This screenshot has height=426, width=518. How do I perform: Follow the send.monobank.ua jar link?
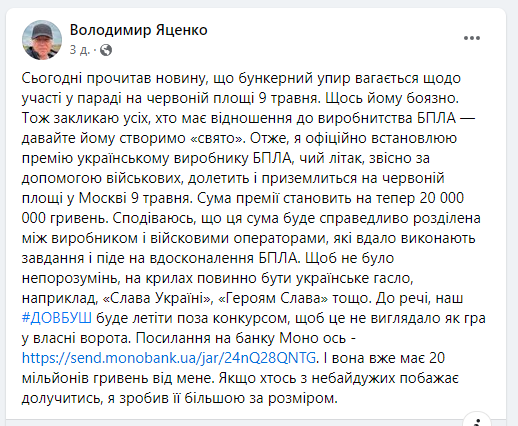click(169, 358)
